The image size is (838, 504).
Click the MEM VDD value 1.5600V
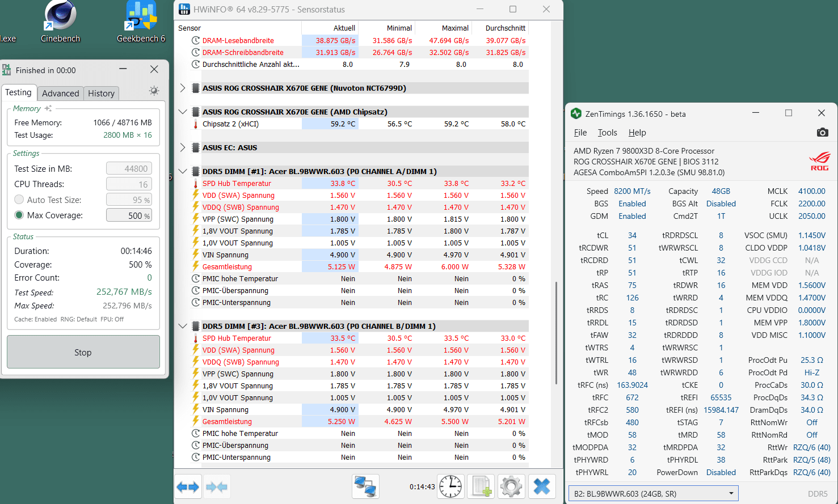click(812, 285)
